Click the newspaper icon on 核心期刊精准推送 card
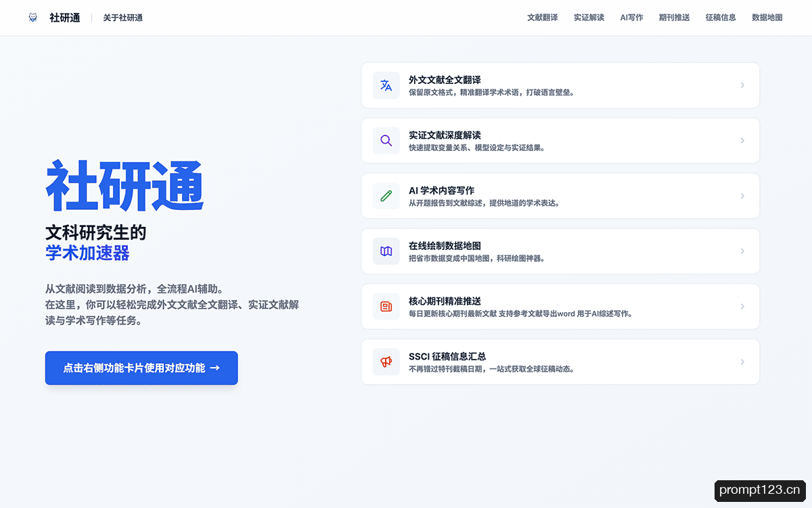812x508 pixels. (x=386, y=307)
